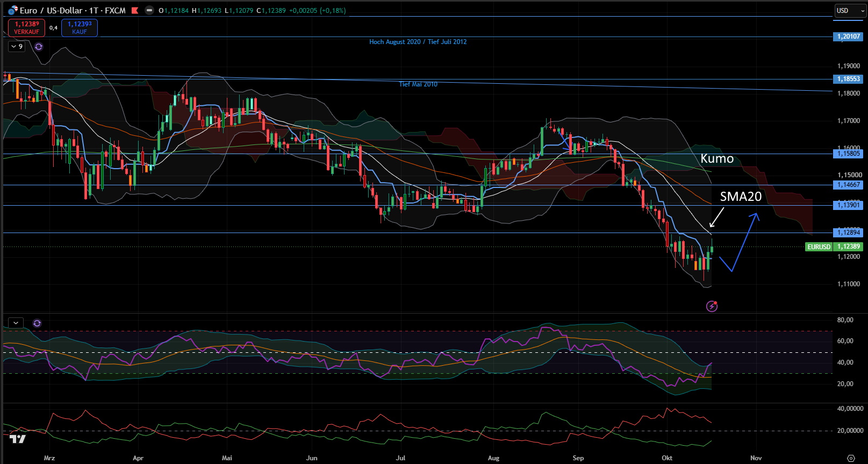Select the 'Kumo' text annotation

717,158
